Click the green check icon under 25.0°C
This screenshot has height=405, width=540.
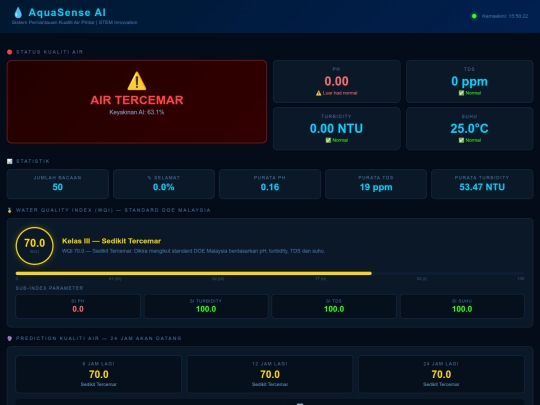[x=461, y=140]
